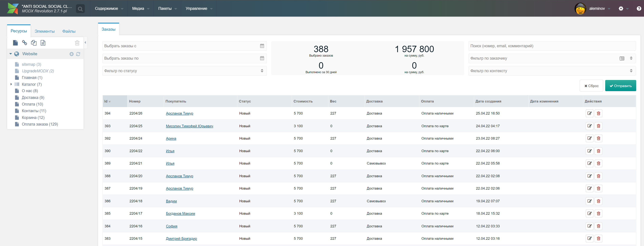Sort by the Стоимость column header

coord(310,101)
